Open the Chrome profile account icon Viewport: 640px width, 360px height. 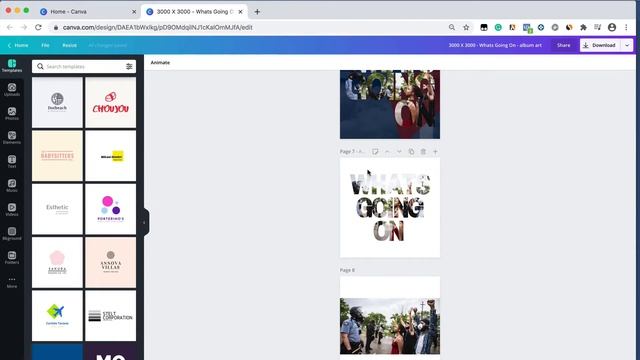[611, 27]
